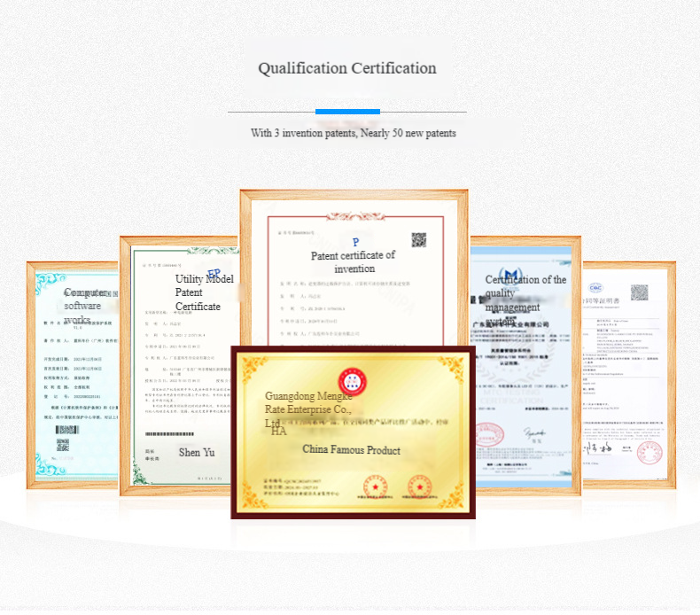Click the blue indicator bar under the heading
The width and height of the screenshot is (700, 615).
click(347, 112)
